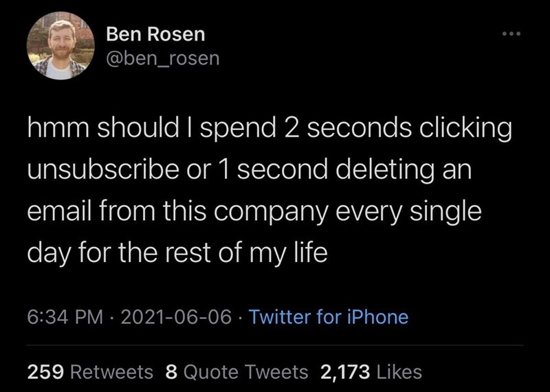This screenshot has width=550, height=392.
Task: Open the Ben Rosen display name
Action: point(155,34)
